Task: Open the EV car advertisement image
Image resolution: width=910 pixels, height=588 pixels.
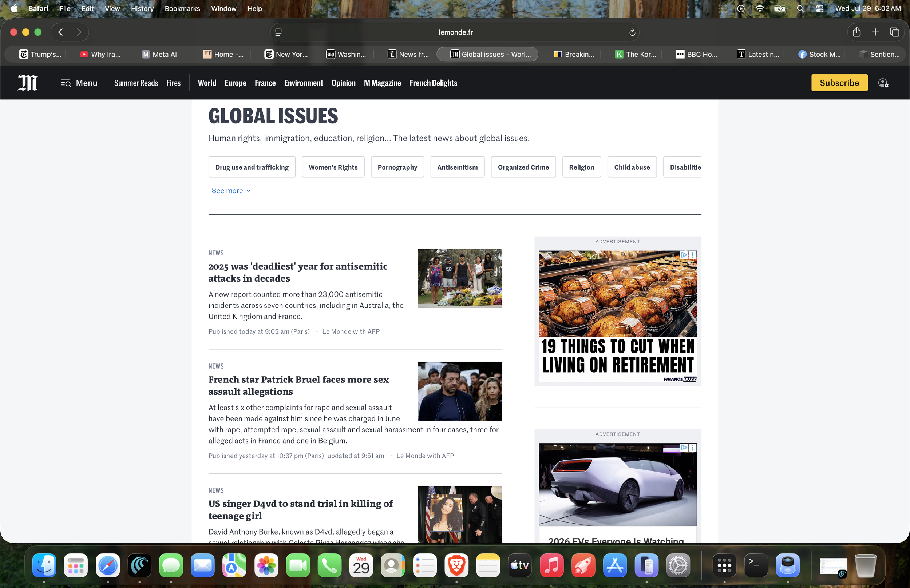Action: [617, 484]
